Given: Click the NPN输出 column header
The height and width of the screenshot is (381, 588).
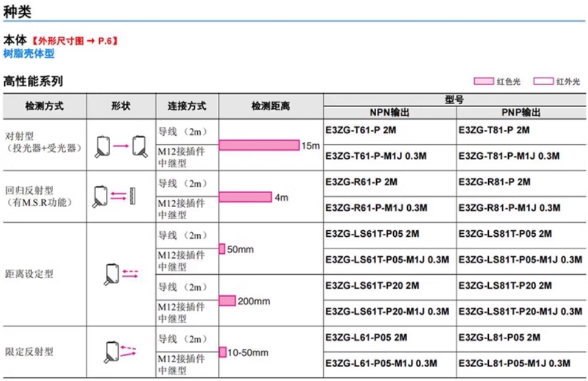Looking at the screenshot, I should tap(390, 112).
